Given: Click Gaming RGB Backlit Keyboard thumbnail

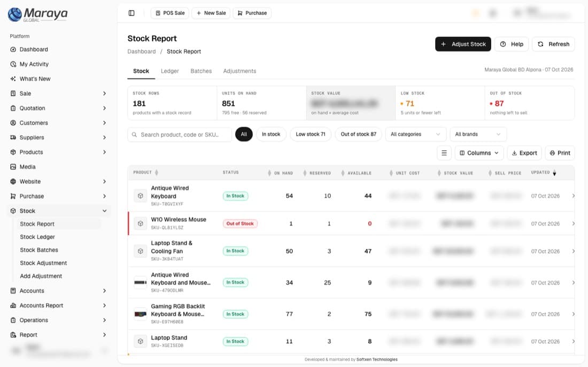Looking at the screenshot, I should pyautogui.click(x=140, y=314).
